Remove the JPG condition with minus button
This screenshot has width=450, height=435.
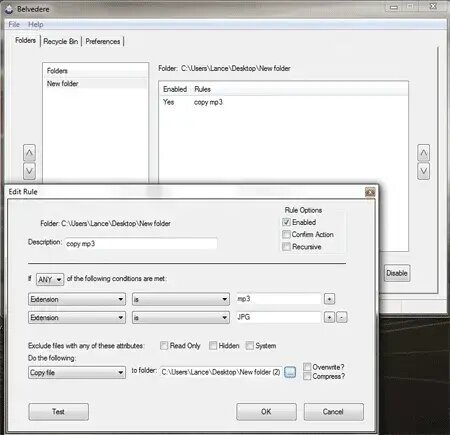pos(342,317)
